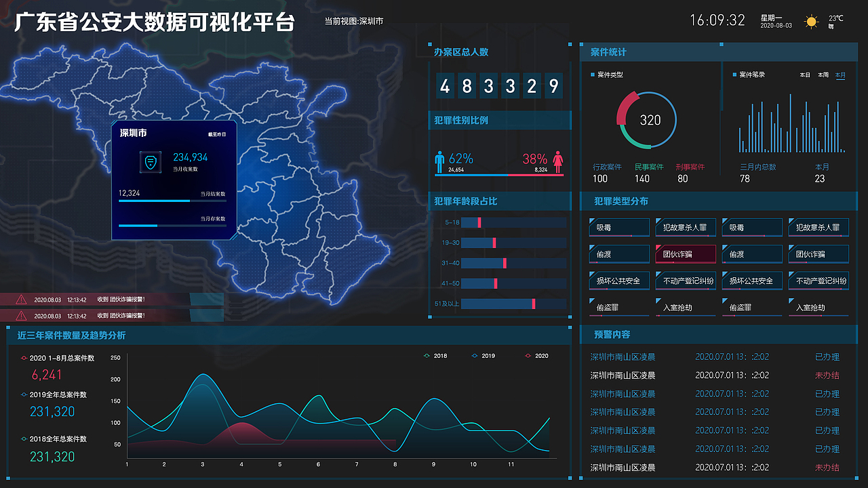This screenshot has width=868, height=488.
Task: Click the 2018全年总案件数 legend marker
Action: point(24,439)
